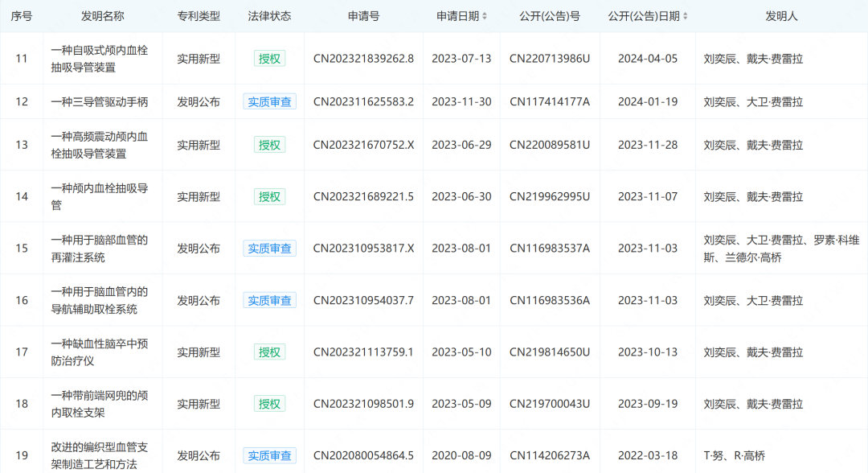The image size is (868, 473).
Task: Open patent 一种用于脑部血管的再灌注系统
Action: click(x=100, y=249)
